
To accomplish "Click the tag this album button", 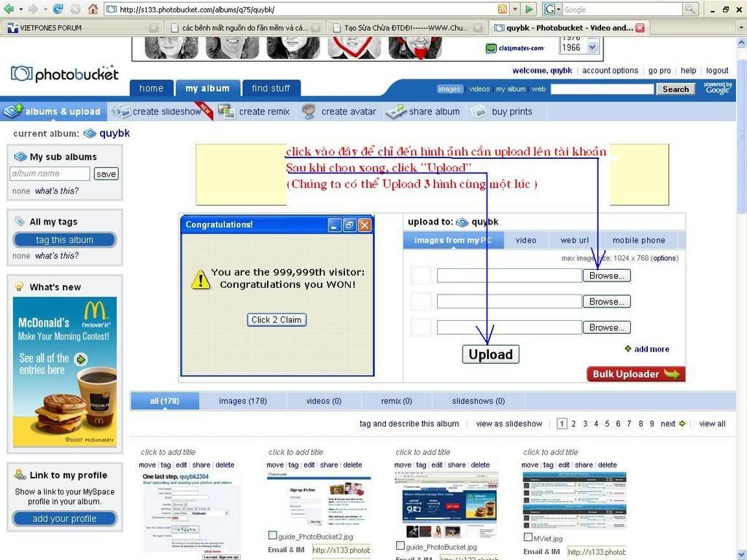I will 64,240.
